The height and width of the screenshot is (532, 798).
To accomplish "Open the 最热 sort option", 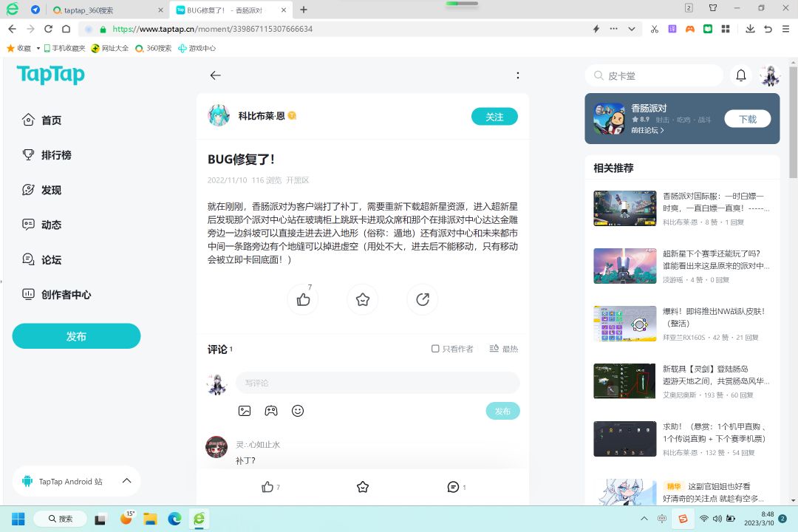I will (503, 349).
